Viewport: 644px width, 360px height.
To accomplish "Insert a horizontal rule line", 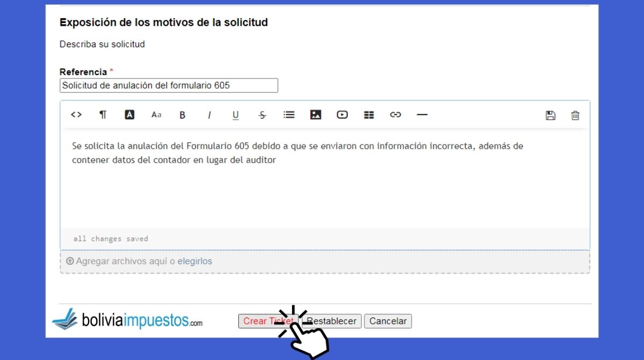I will coord(422,115).
